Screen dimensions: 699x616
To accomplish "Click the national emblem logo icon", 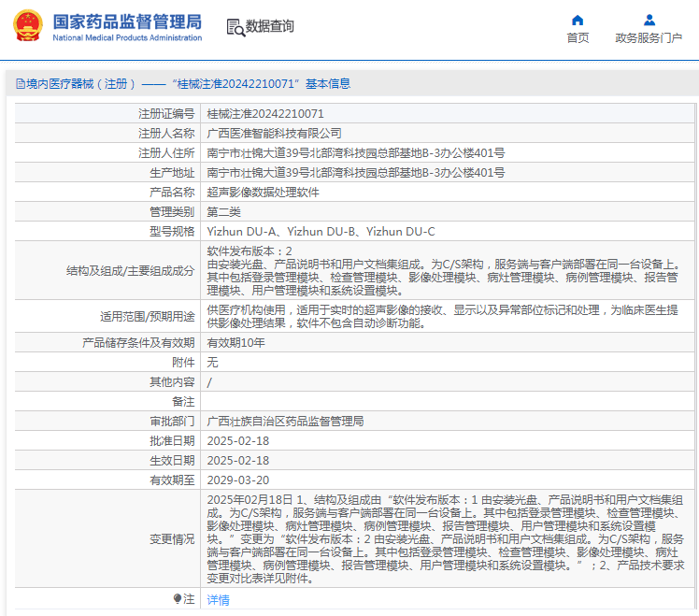I will click(28, 26).
